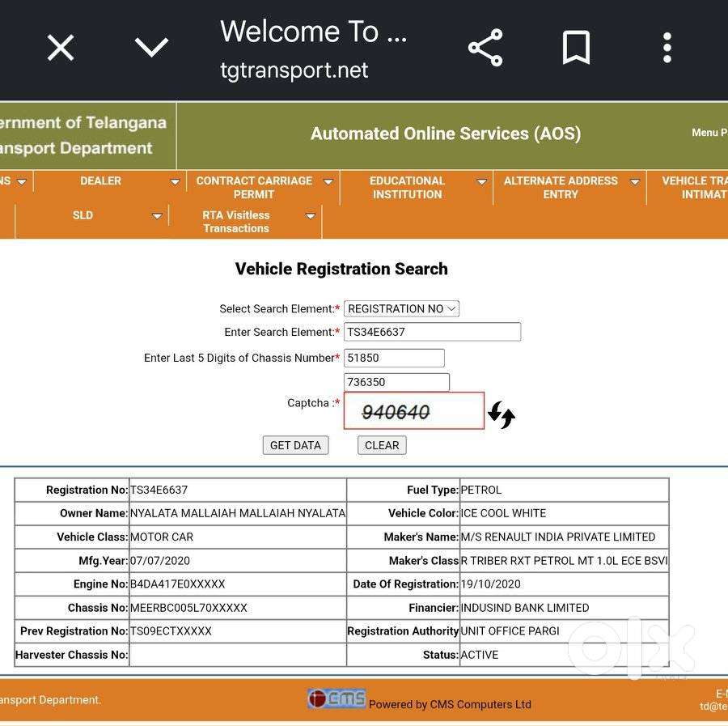
Task: Click the CLEAR button
Action: tap(382, 445)
